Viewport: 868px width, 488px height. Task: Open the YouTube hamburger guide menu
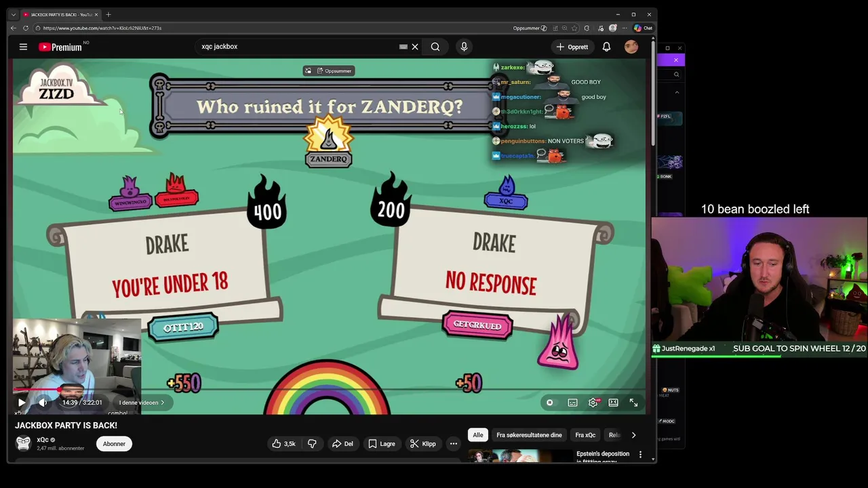click(23, 47)
